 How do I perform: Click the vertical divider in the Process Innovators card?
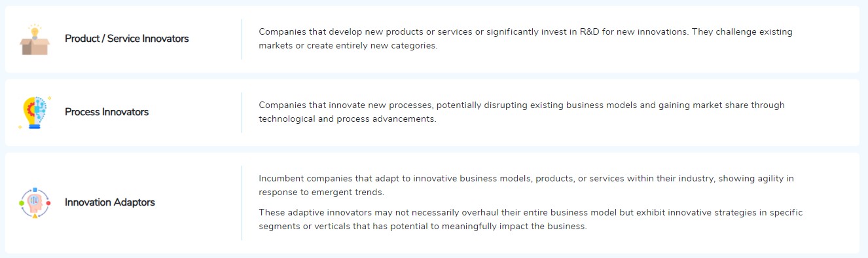(242, 113)
